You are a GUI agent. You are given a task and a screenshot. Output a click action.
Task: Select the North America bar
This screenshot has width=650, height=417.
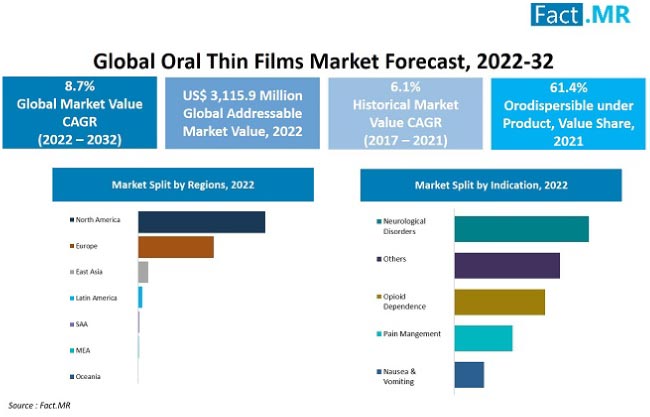point(201,222)
